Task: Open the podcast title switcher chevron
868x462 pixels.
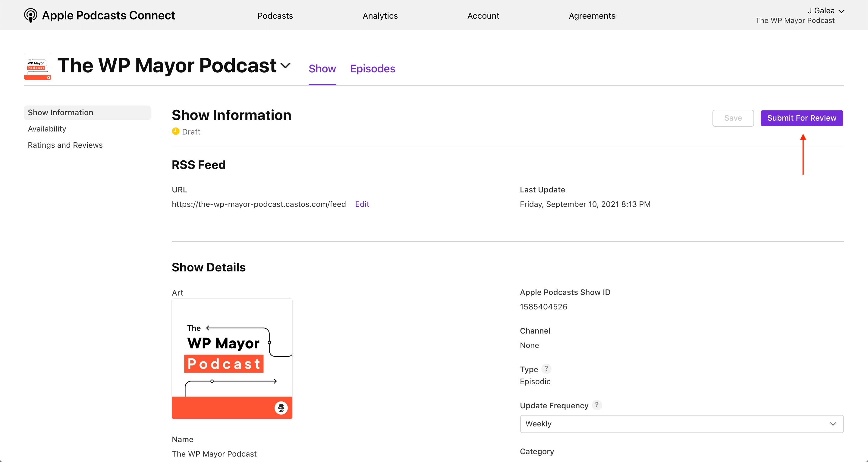Action: (285, 65)
